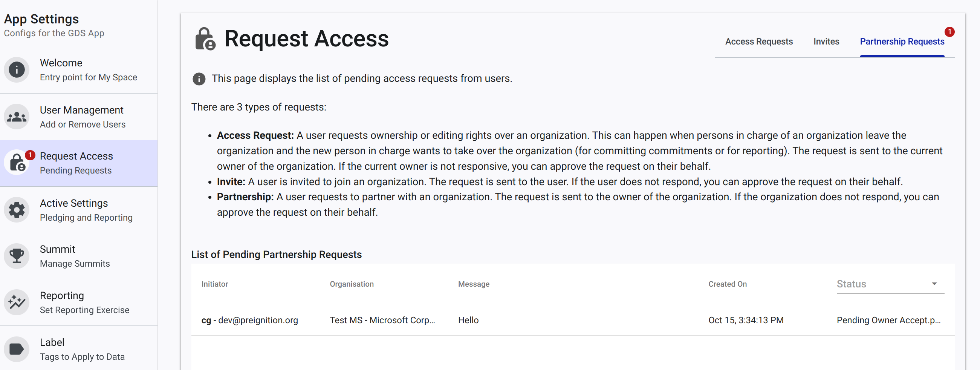This screenshot has width=980, height=370.
Task: Click the Test MS - Microsoft Corp organisation cell
Action: 382,320
